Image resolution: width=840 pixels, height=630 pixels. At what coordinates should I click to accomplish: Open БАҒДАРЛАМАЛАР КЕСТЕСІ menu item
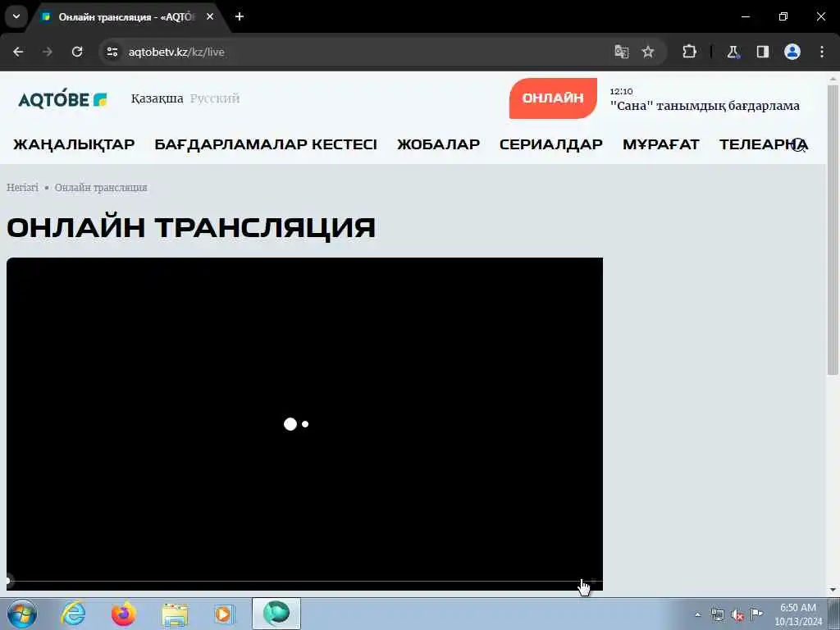[266, 144]
